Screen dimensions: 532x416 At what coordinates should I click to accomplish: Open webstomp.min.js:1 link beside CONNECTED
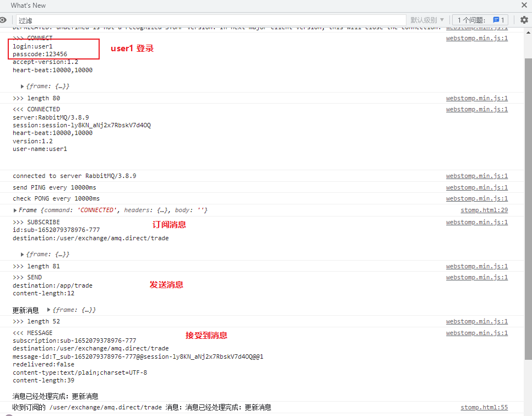477,109
